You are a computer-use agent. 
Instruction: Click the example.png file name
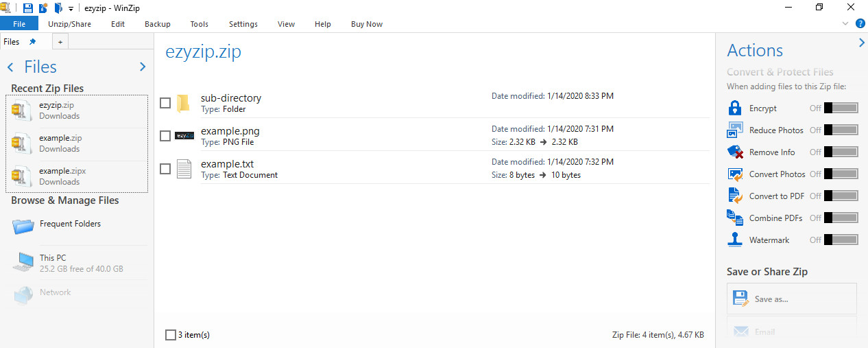click(230, 130)
